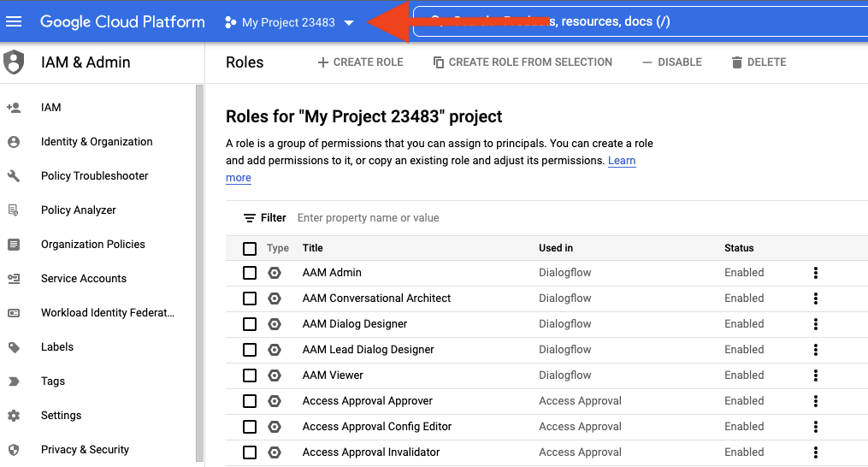Viewport: 868px width, 467px height.
Task: Click the search products and resources box
Action: point(641,21)
